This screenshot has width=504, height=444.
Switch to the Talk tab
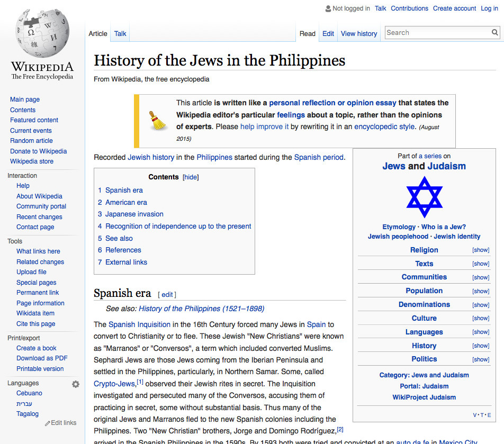(x=120, y=33)
